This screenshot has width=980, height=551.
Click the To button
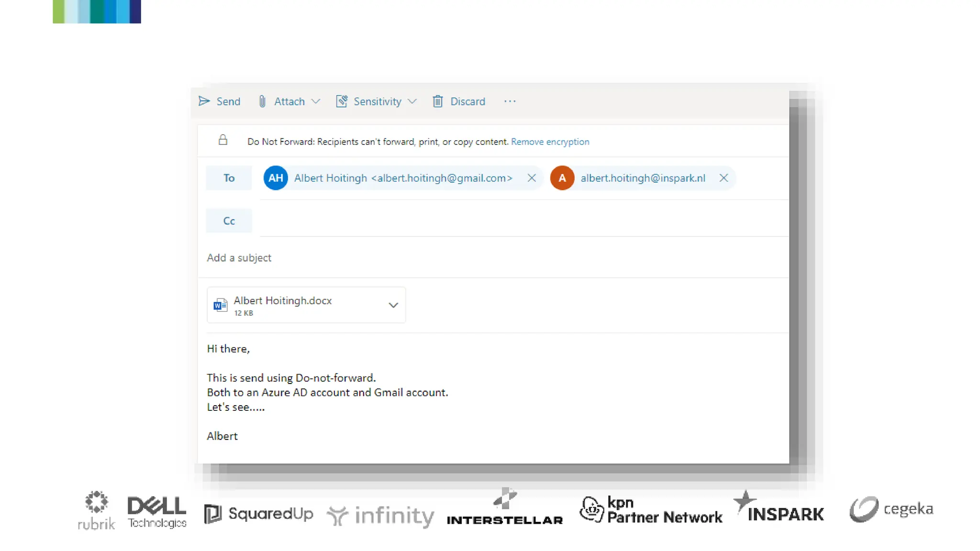click(x=229, y=178)
